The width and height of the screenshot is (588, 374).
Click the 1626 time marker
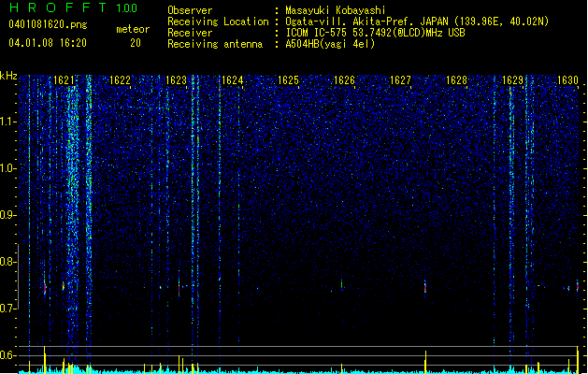tap(344, 80)
